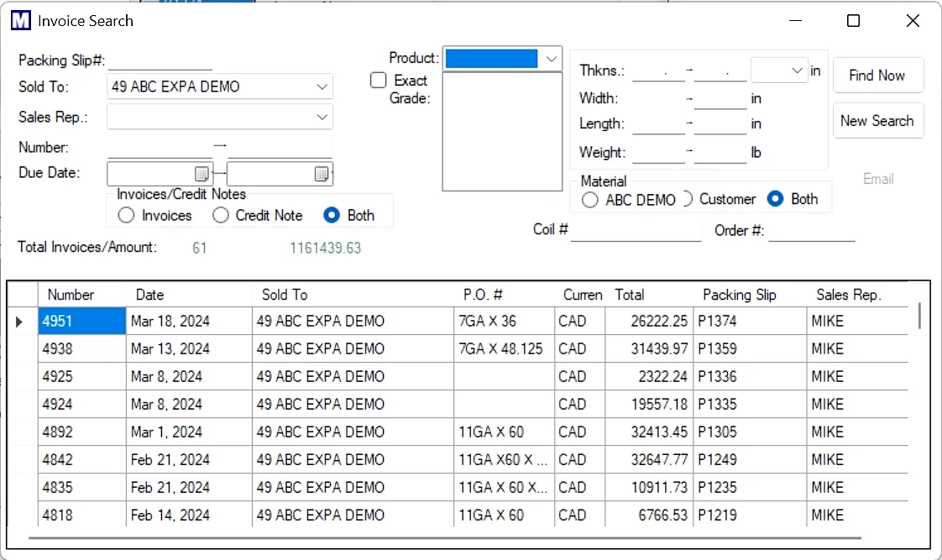This screenshot has width=942, height=560.
Task: Click the Total column header in the results grid
Action: point(630,295)
